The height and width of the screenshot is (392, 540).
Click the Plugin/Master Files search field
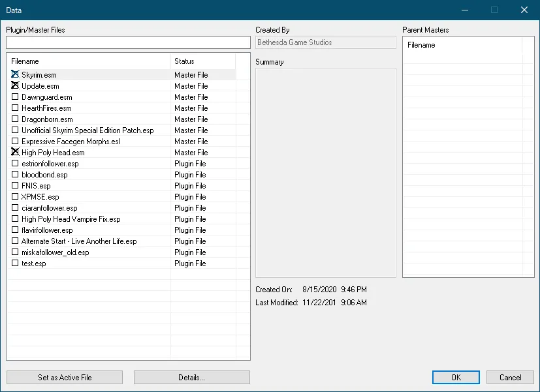(128, 42)
